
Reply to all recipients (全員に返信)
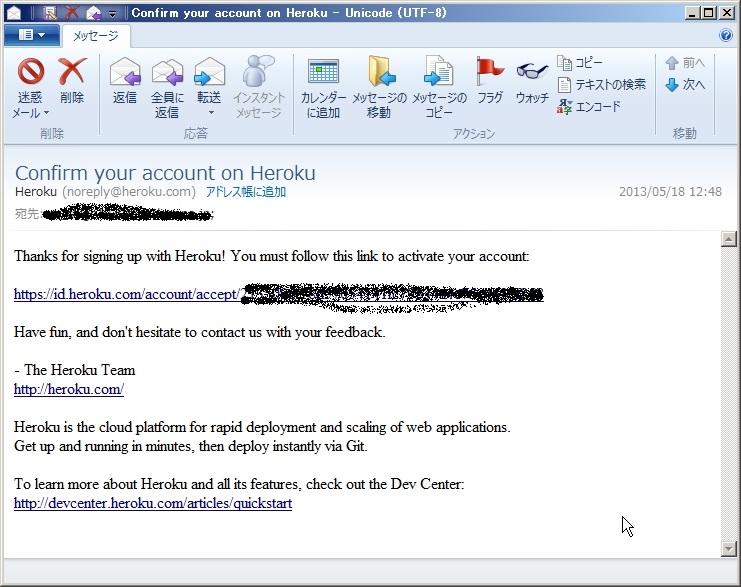tap(167, 87)
